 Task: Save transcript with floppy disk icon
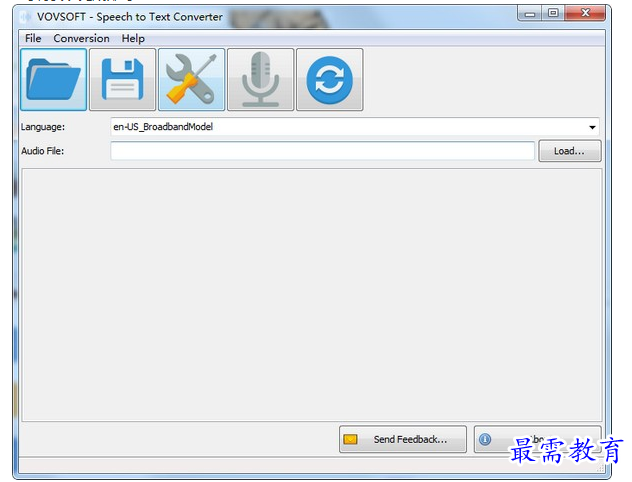pos(123,79)
